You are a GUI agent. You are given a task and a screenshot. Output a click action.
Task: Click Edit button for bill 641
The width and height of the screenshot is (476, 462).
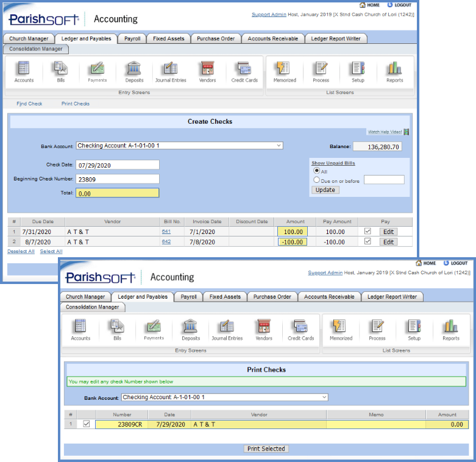[x=388, y=232]
